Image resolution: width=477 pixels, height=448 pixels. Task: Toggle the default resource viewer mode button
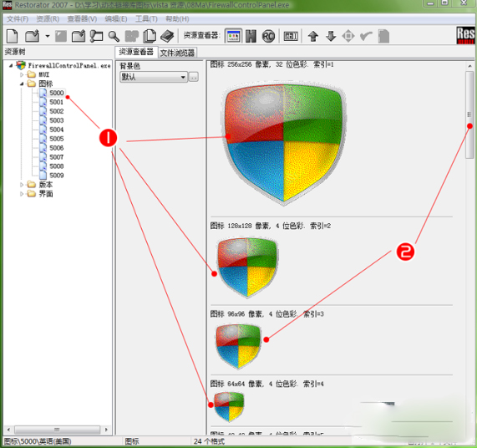point(233,36)
